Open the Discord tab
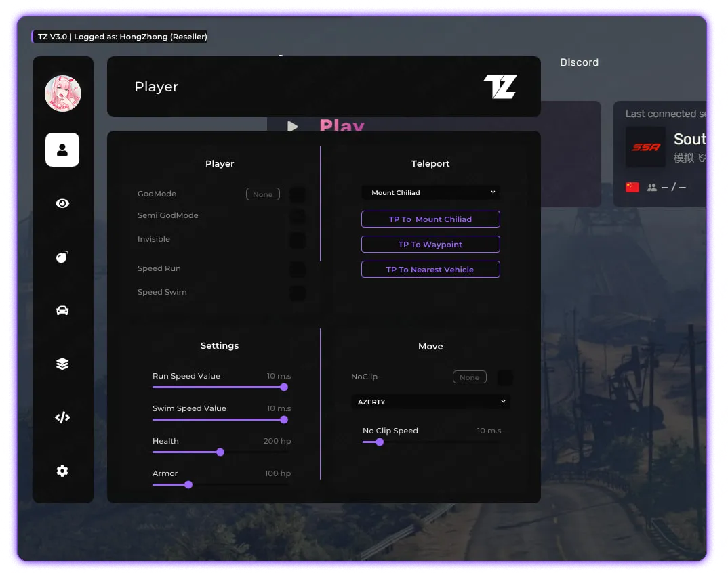The image size is (728, 573). click(x=579, y=62)
